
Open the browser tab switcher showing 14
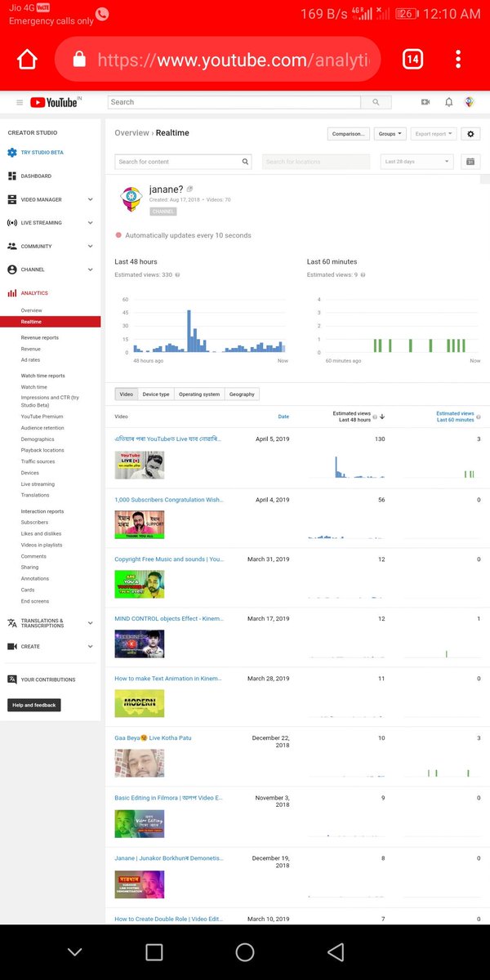[412, 59]
